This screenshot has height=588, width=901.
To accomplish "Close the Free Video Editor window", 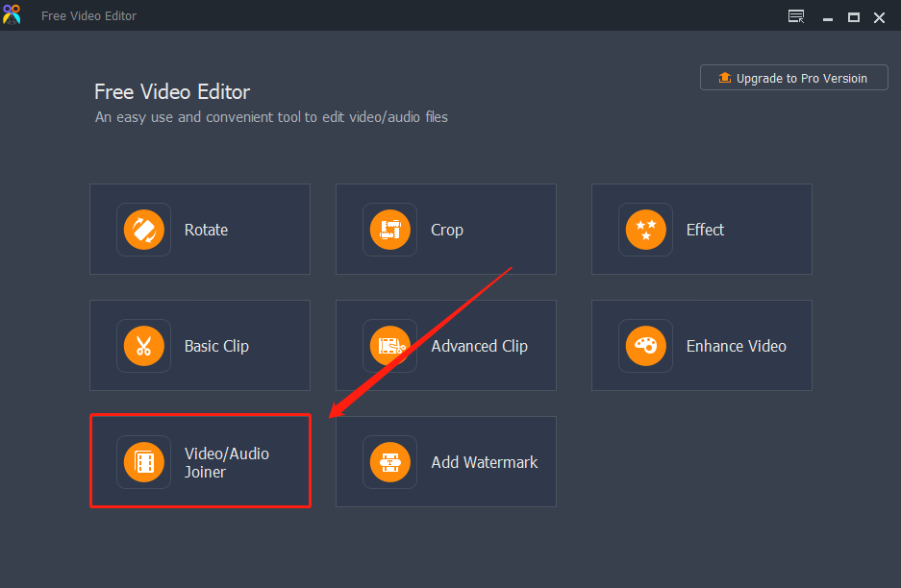I will pos(879,18).
